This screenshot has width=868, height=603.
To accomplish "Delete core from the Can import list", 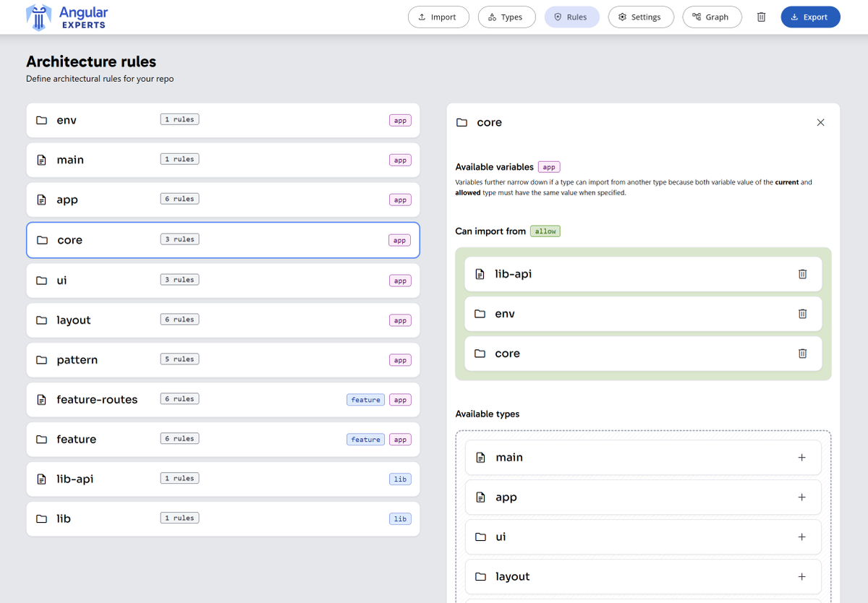I will pos(802,353).
